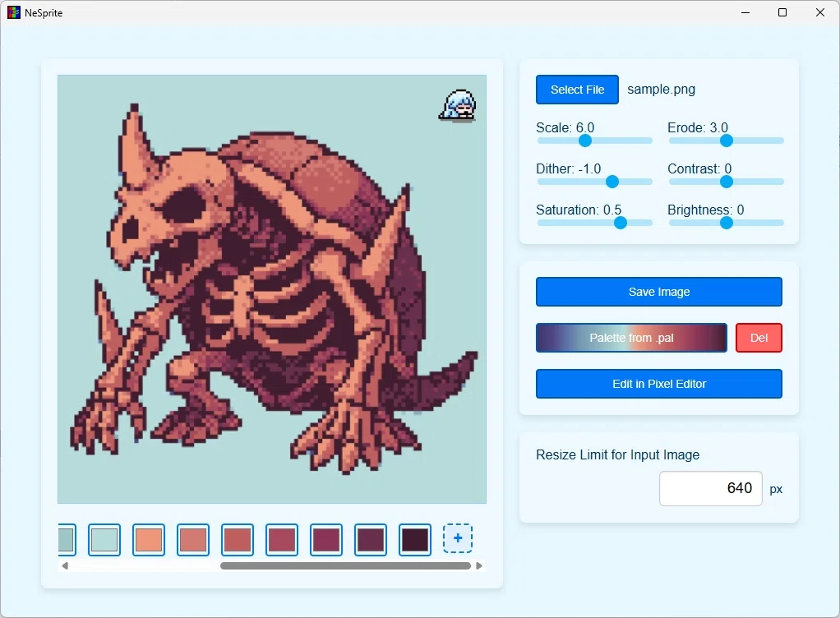This screenshot has width=840, height=618.
Task: Click the palette horizontal scrollbar thumb
Action: 345,565
